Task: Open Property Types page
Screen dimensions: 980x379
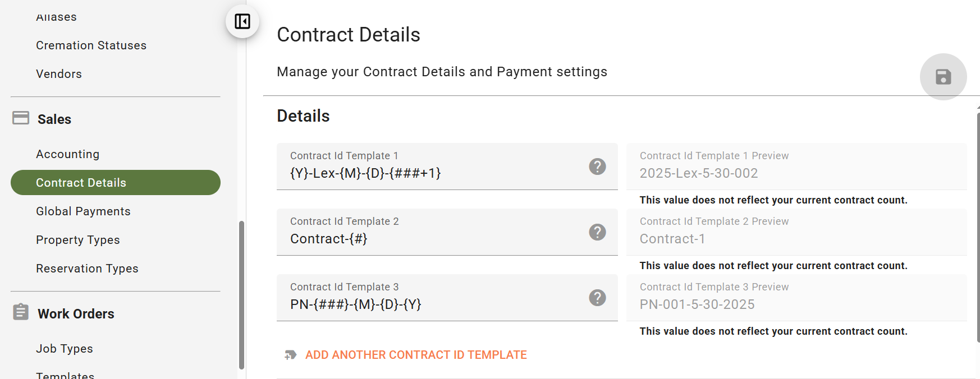Action: coord(78,240)
